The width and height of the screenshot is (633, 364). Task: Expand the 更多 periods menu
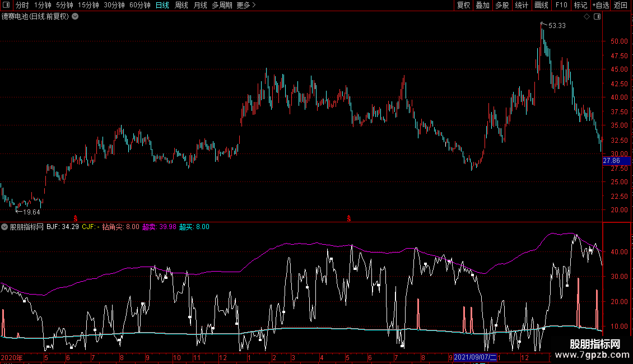coord(246,5)
